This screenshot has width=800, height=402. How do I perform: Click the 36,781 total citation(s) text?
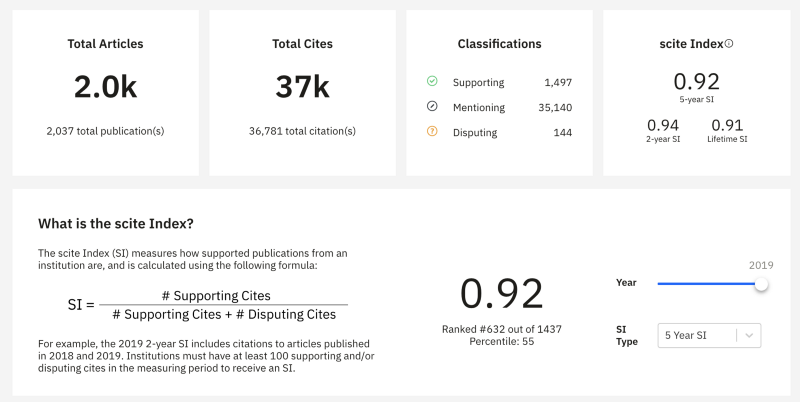click(301, 131)
